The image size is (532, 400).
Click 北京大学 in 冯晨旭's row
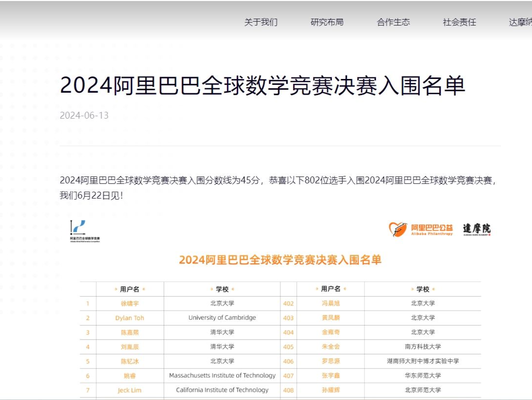click(423, 303)
